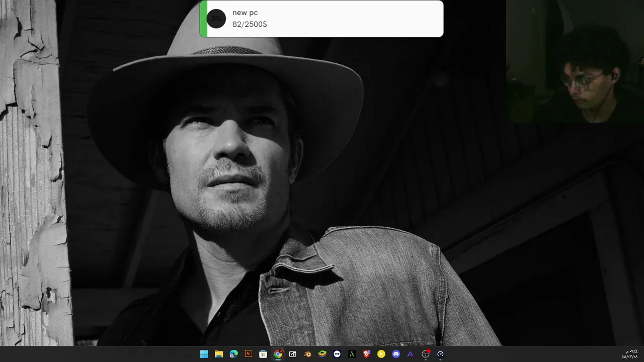Launch 7-Zip from the taskbar
The width and height of the screenshot is (644, 362).
292,354
